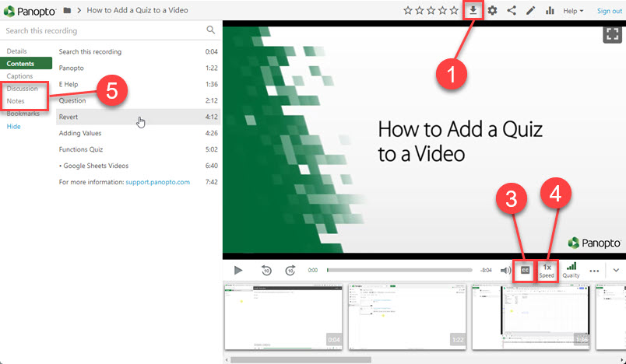Select the 1:36 thumbnail

click(531, 317)
